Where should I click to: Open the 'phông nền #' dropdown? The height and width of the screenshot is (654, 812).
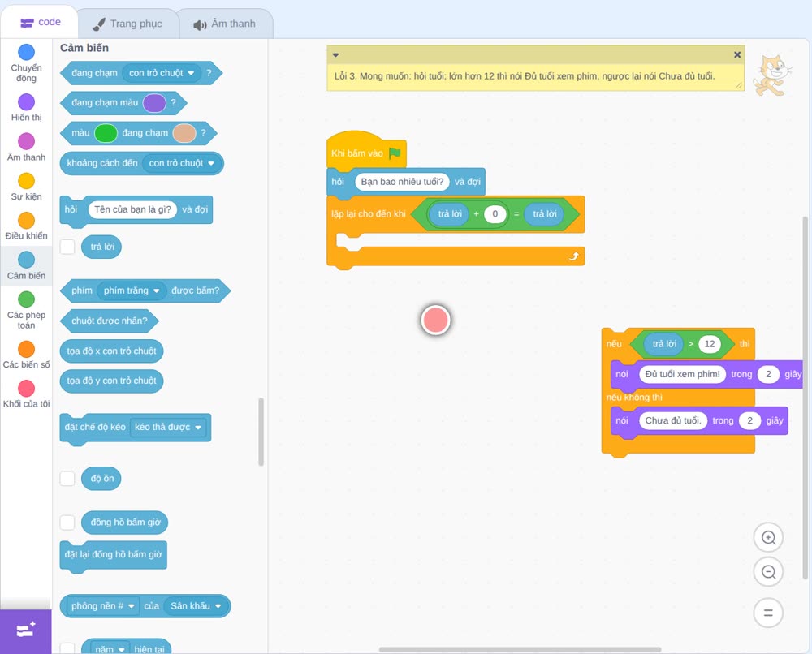point(102,606)
